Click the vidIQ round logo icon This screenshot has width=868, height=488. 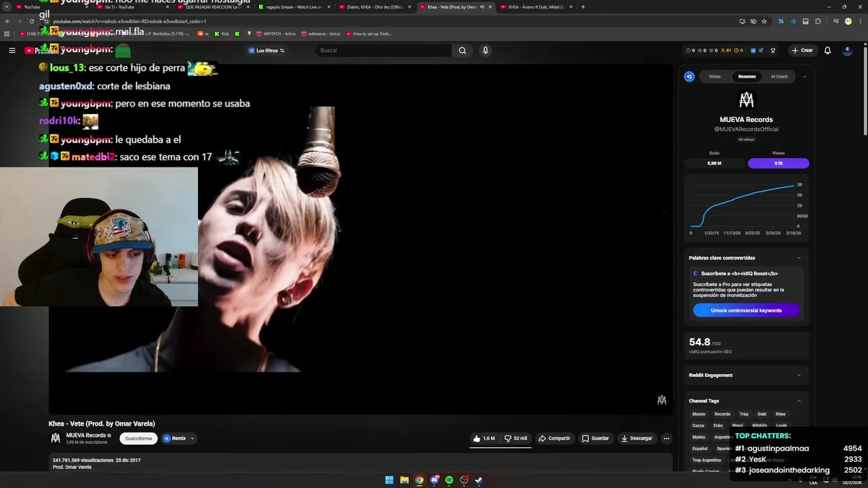(x=690, y=77)
